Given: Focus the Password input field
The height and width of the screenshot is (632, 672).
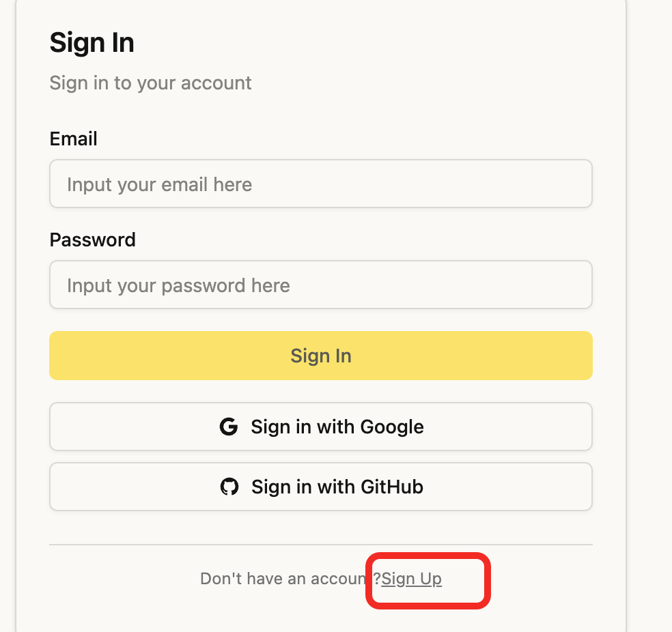Looking at the screenshot, I should tap(320, 285).
